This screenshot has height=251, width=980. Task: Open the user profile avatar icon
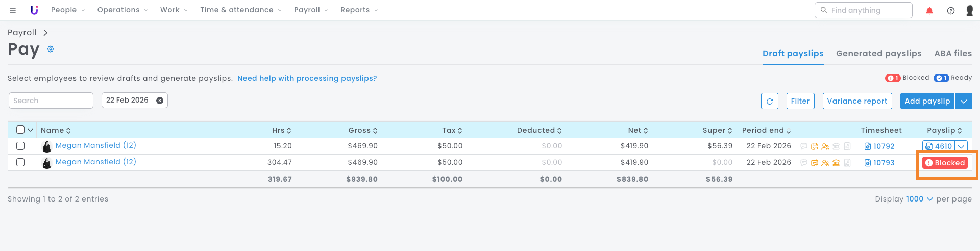click(x=970, y=11)
